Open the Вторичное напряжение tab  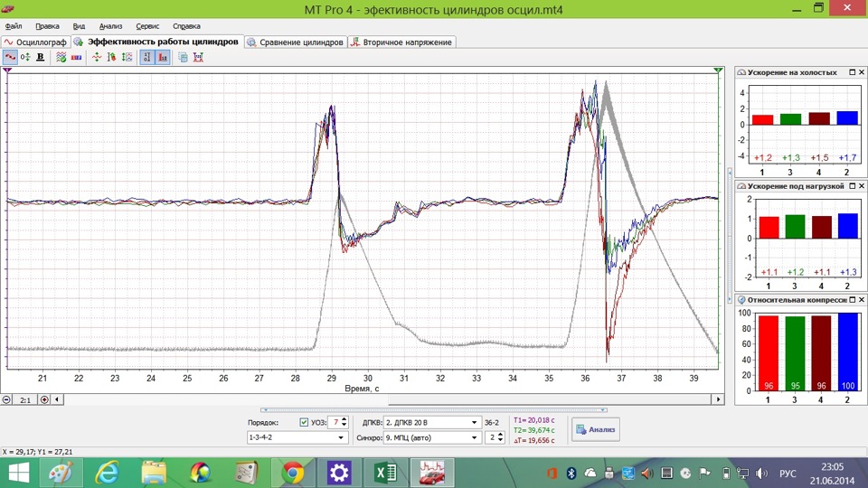point(401,42)
